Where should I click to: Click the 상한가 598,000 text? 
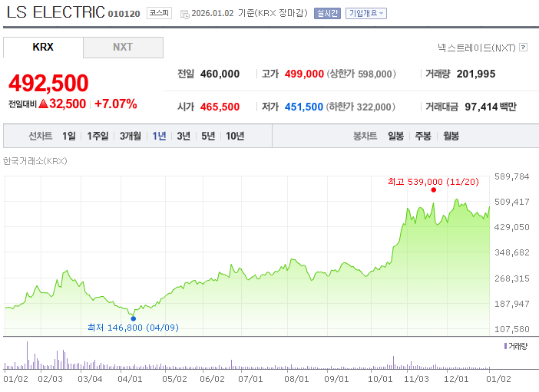362,74
